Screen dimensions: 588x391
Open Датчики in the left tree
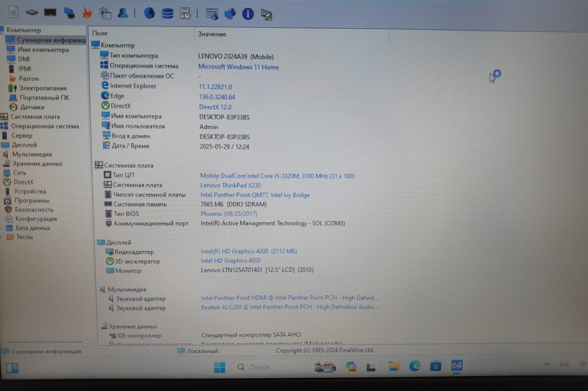click(32, 107)
